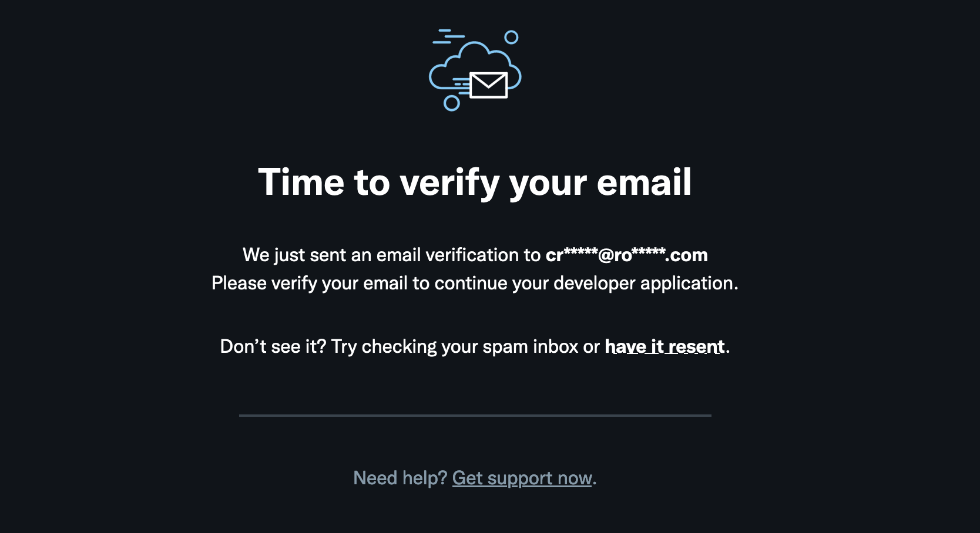Click the white envelope icon
Viewport: 980px width, 533px height.
pyautogui.click(x=488, y=85)
